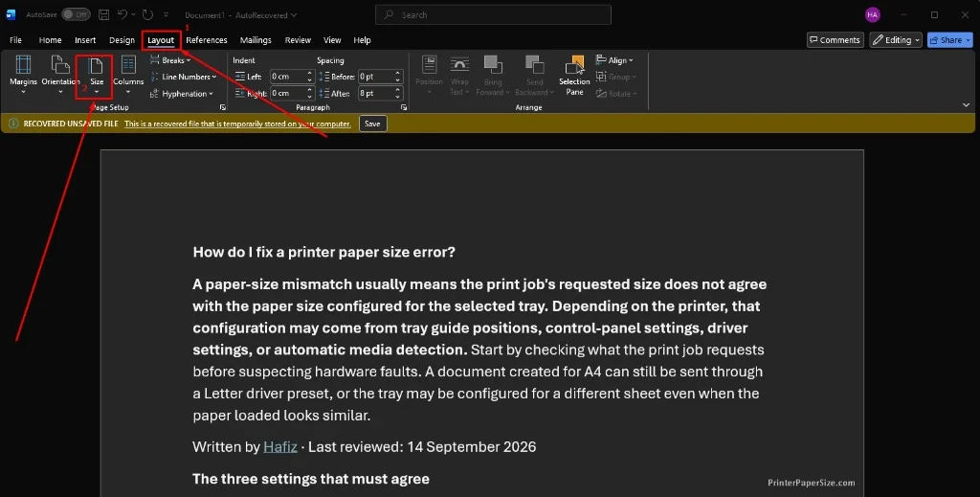
Task: Click the Share button
Action: coord(949,40)
